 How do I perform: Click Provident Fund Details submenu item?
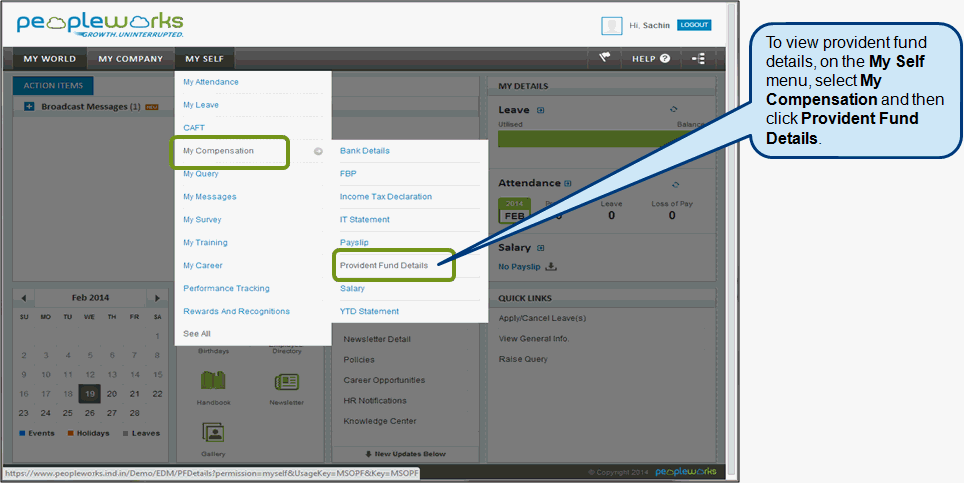coord(384,265)
